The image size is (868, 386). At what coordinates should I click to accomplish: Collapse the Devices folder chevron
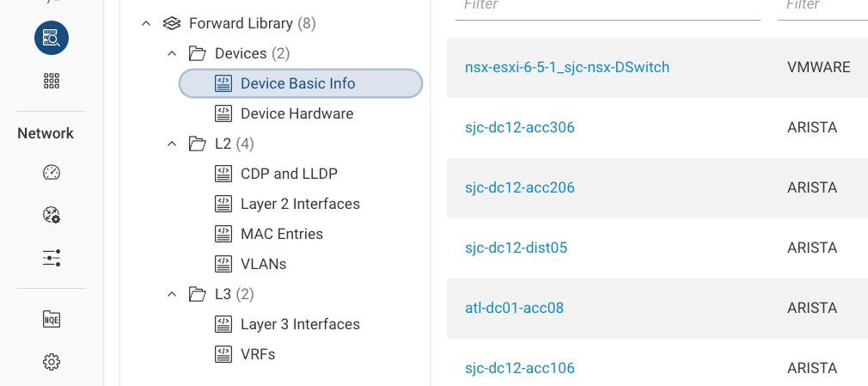[x=172, y=53]
